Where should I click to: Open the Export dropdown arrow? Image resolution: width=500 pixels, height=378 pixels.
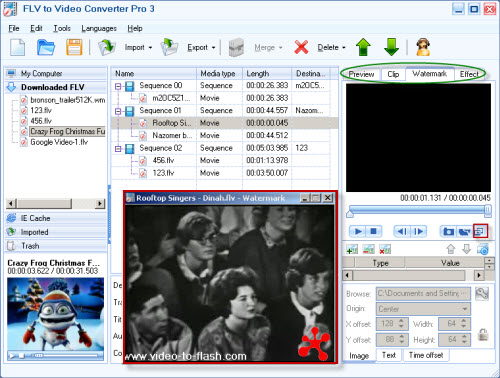pyautogui.click(x=213, y=48)
